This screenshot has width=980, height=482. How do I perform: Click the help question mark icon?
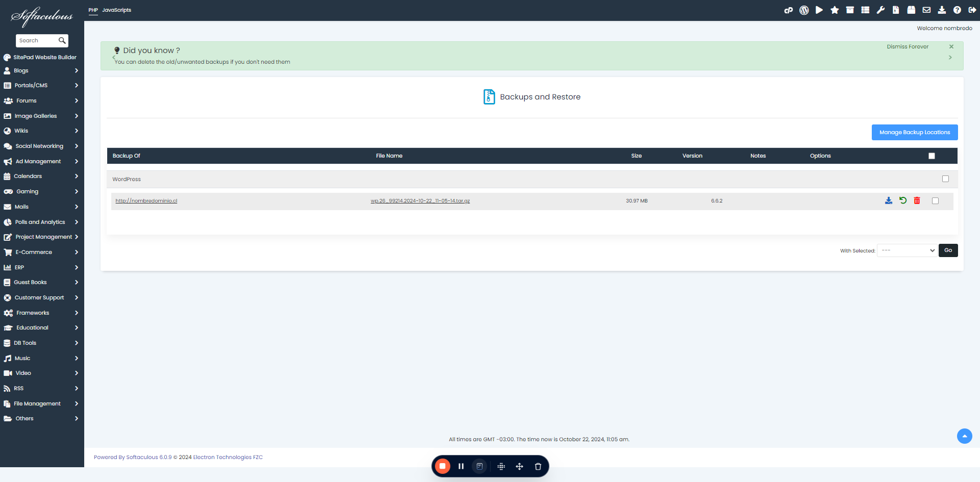pos(957,10)
